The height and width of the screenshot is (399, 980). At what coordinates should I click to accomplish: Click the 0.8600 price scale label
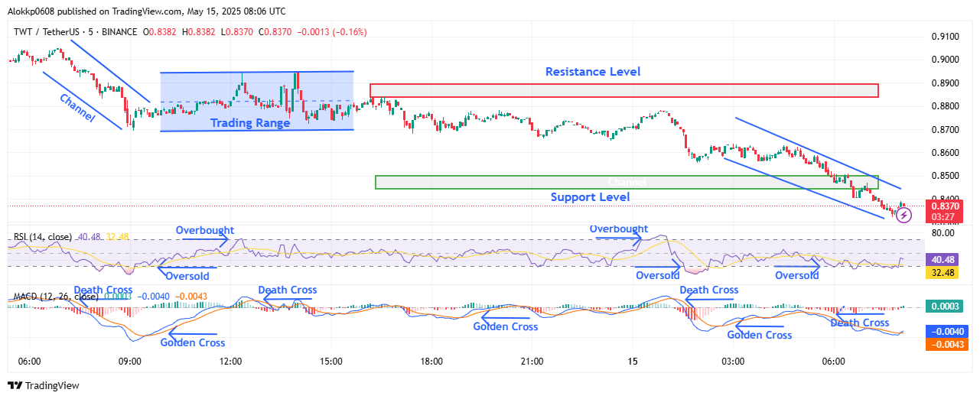[945, 153]
